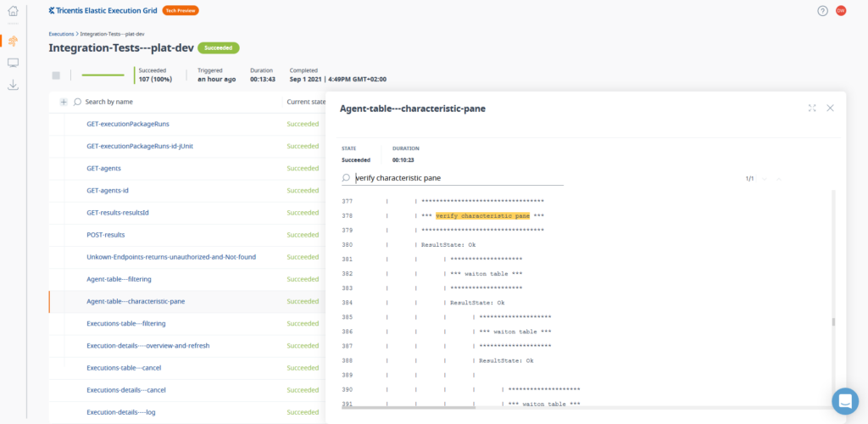Expand all rows with the plus icon
The height and width of the screenshot is (424, 868).
(x=64, y=102)
